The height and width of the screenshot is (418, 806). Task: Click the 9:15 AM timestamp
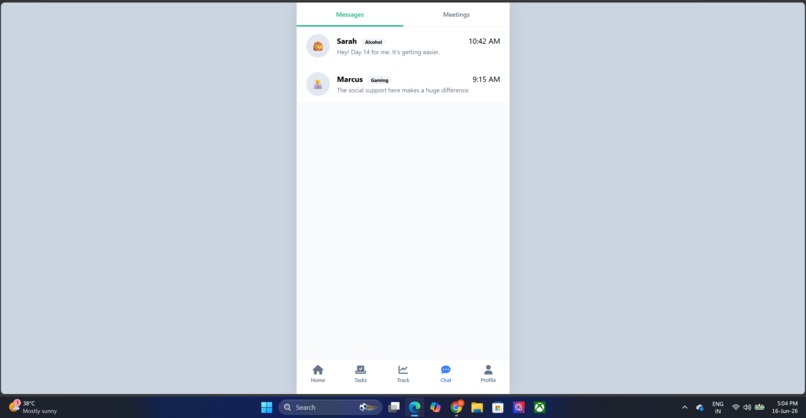pos(486,79)
